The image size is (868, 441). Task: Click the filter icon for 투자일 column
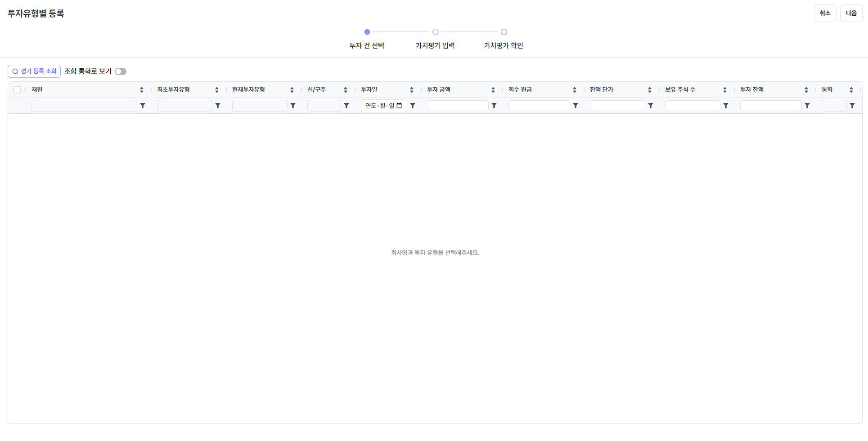point(413,106)
